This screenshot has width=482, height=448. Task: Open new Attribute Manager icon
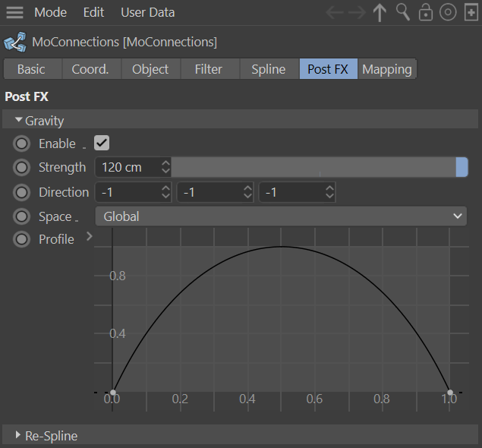coord(471,12)
